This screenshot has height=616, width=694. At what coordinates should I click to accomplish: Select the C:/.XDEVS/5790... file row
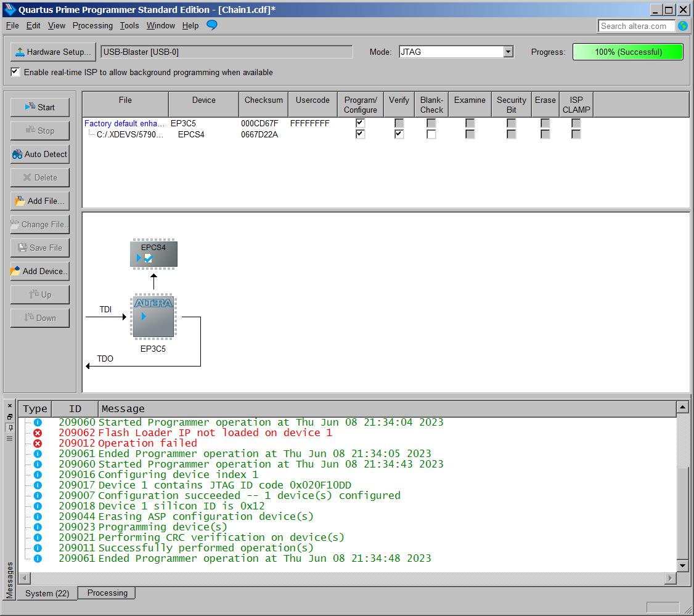click(130, 134)
